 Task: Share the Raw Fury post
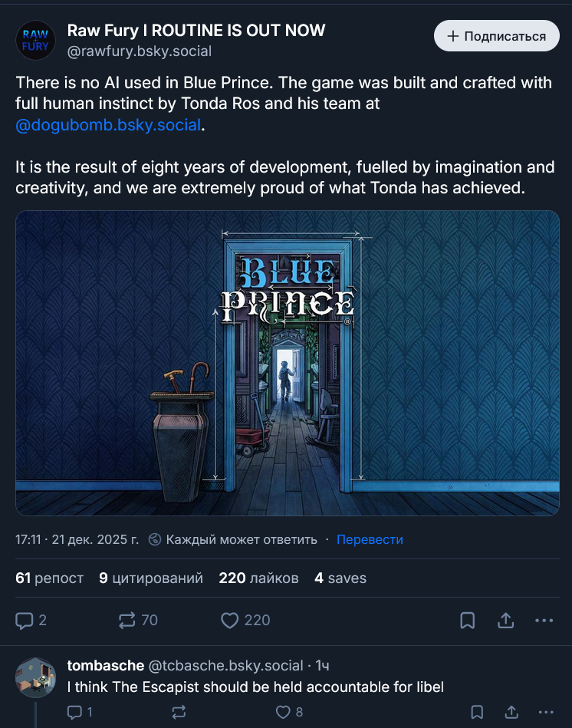(x=505, y=621)
